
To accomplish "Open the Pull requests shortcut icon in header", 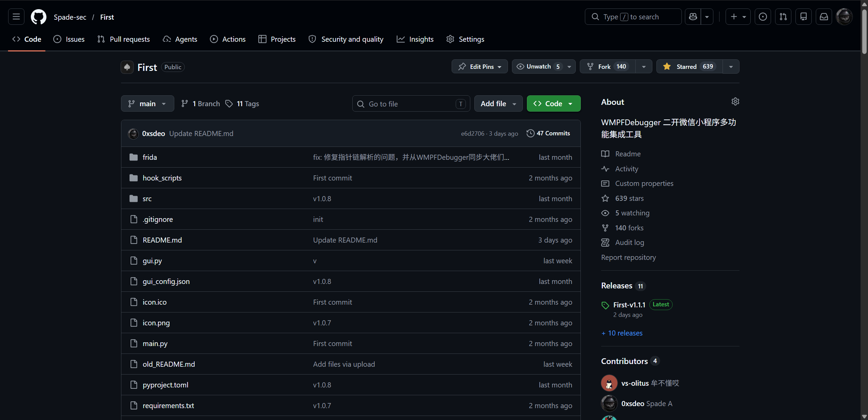I will tap(783, 17).
